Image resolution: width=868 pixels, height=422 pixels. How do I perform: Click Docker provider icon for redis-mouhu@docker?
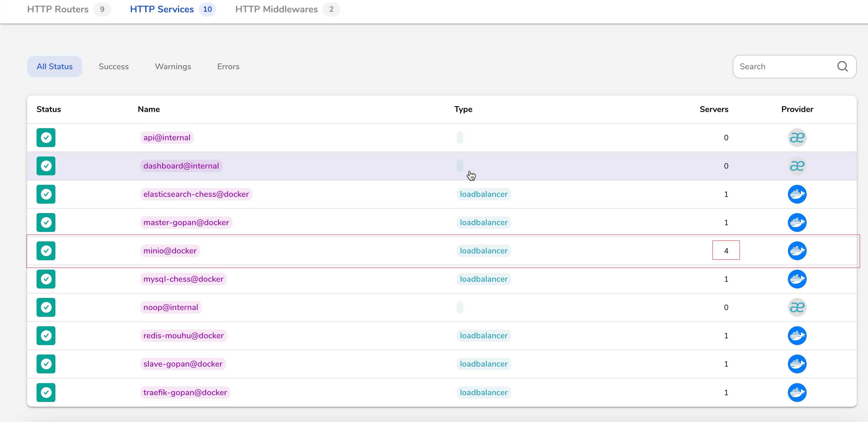tap(797, 336)
